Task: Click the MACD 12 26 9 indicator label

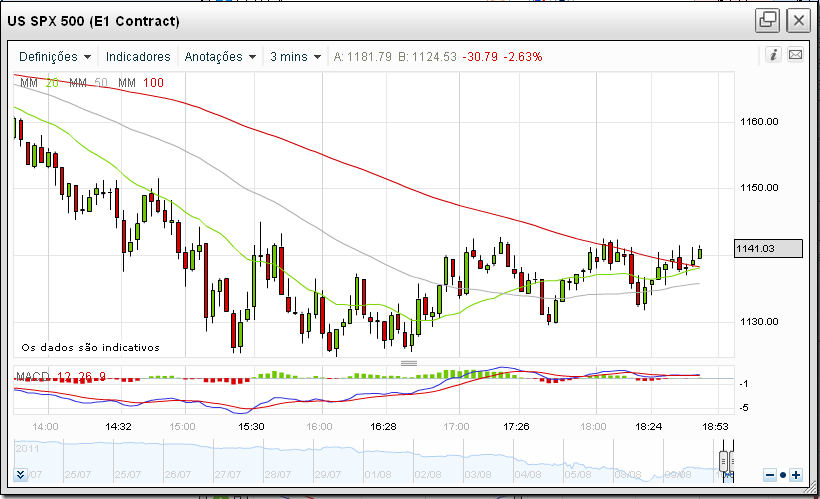Action: click(x=61, y=377)
